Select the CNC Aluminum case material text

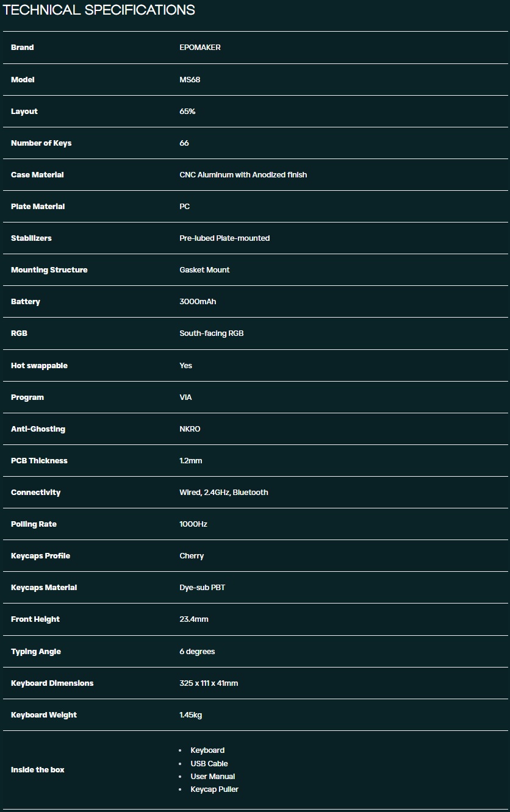[x=243, y=175]
